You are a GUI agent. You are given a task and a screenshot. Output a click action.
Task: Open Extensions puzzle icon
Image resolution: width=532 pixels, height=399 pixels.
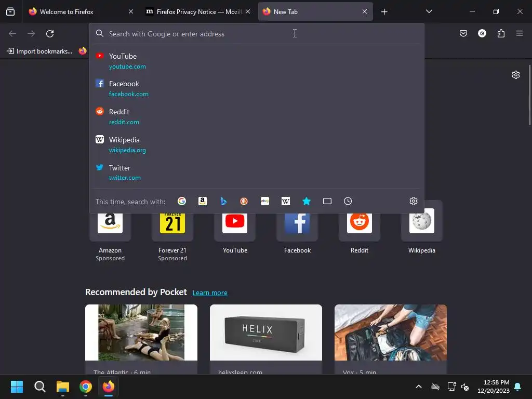click(x=501, y=33)
